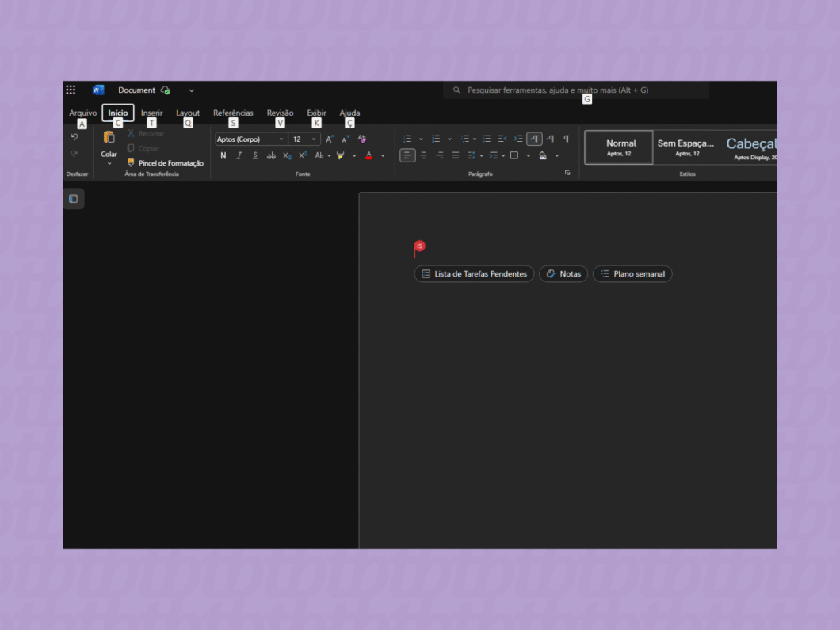This screenshot has height=630, width=840.
Task: Switch to the Inserir tab
Action: 151,113
